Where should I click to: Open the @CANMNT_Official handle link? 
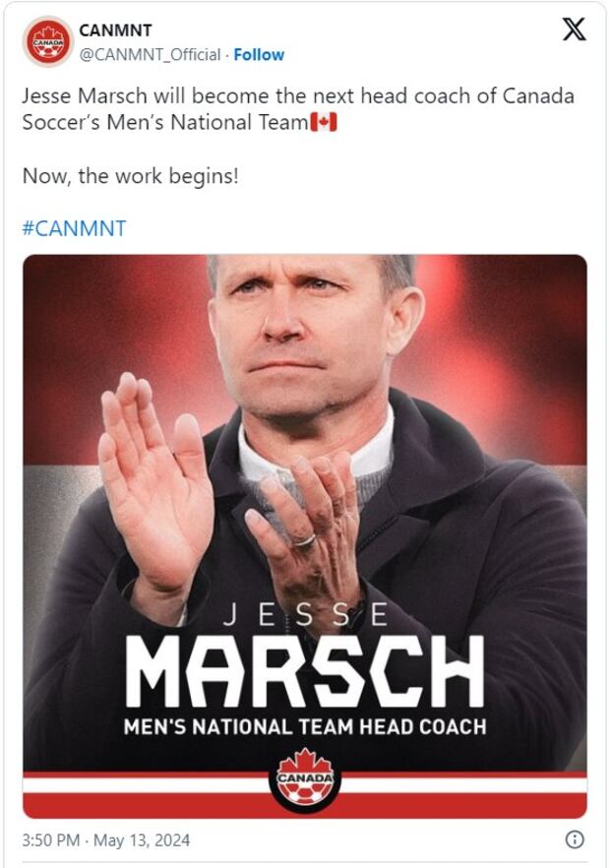[x=150, y=55]
